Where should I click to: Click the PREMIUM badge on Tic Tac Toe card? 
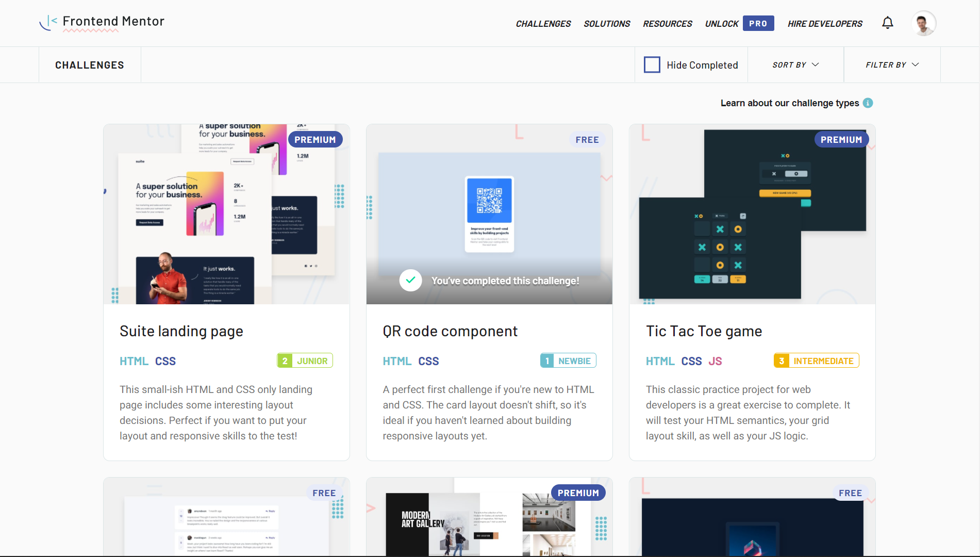pos(841,140)
